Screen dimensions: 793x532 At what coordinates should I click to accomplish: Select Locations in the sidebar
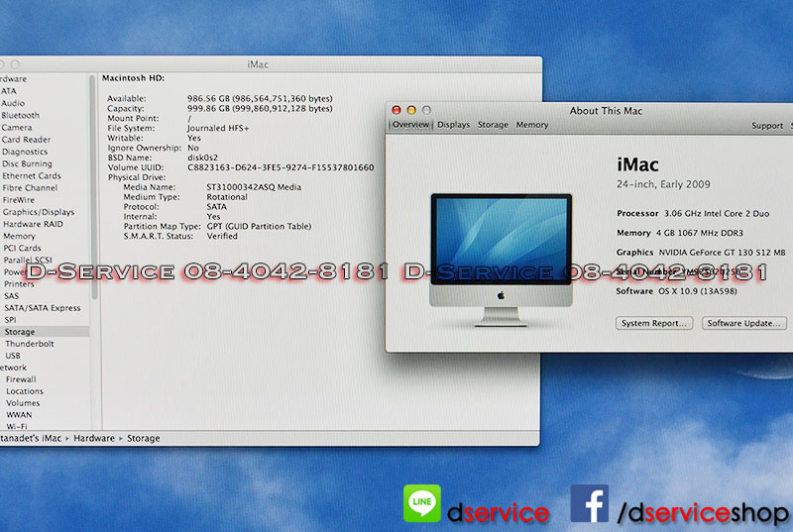point(24,391)
